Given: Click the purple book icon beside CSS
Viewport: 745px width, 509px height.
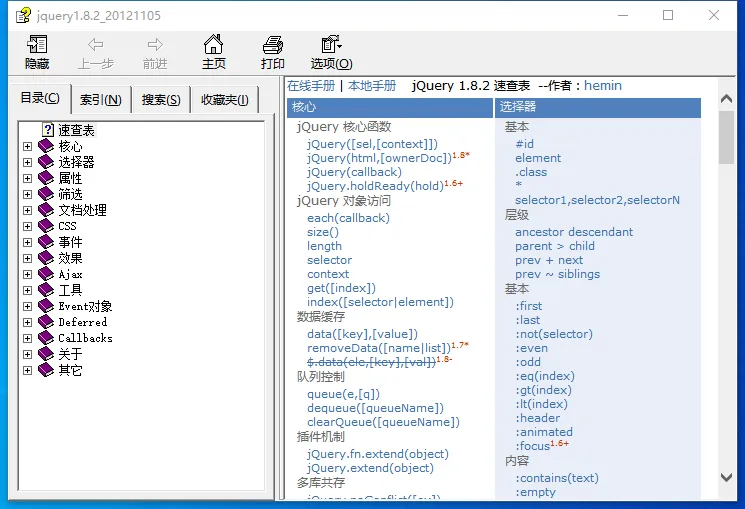Looking at the screenshot, I should click(46, 226).
